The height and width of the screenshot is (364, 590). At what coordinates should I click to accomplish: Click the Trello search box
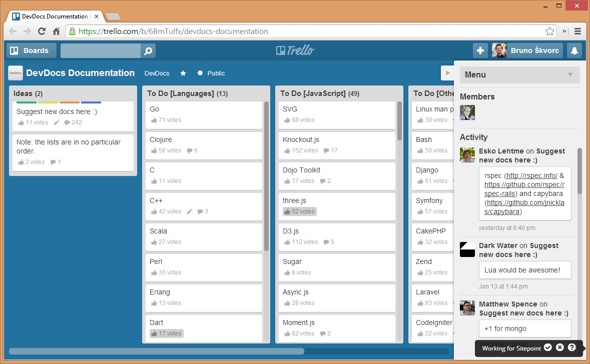click(101, 50)
